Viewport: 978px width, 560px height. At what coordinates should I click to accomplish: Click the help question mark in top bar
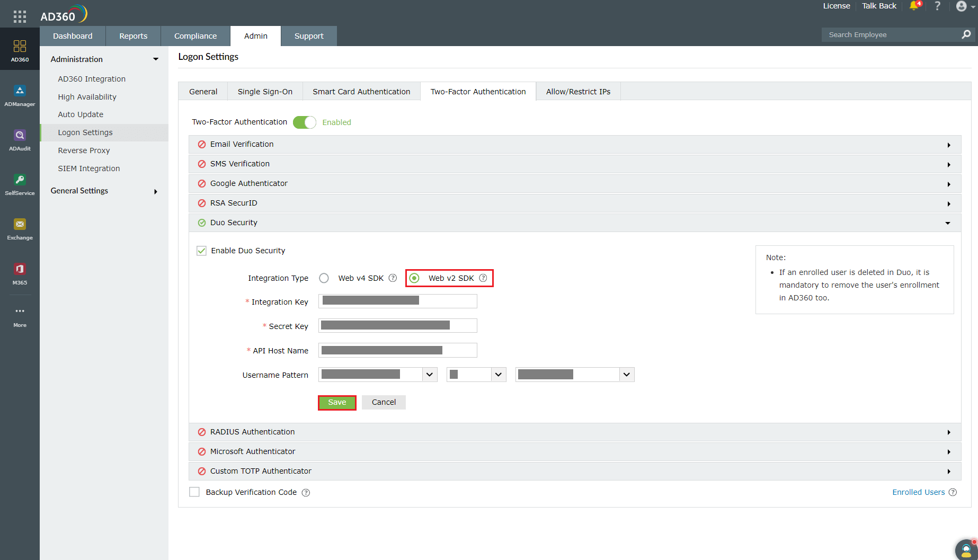937,6
